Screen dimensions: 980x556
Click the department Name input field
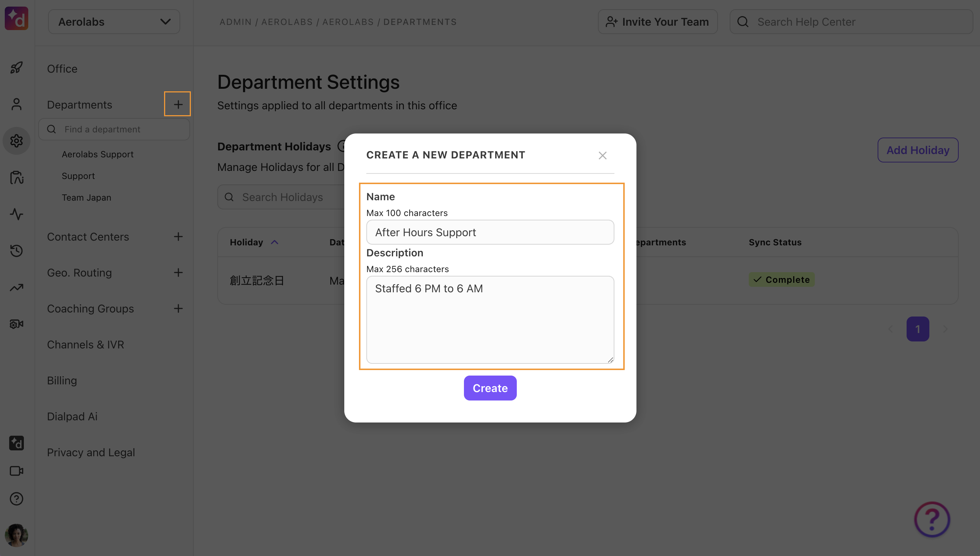click(x=490, y=232)
